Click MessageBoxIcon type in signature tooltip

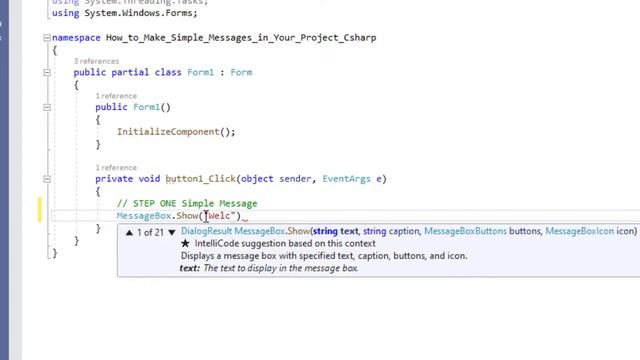(580, 231)
